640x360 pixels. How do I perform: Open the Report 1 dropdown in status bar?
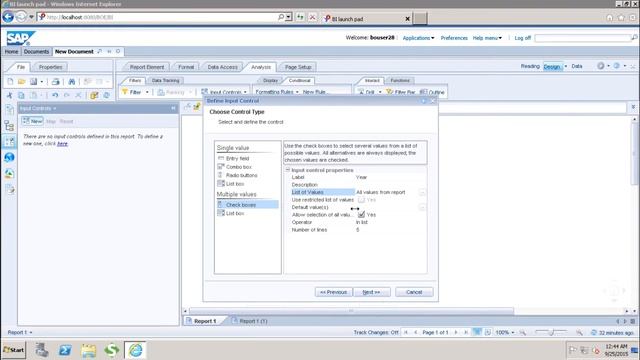(31, 333)
